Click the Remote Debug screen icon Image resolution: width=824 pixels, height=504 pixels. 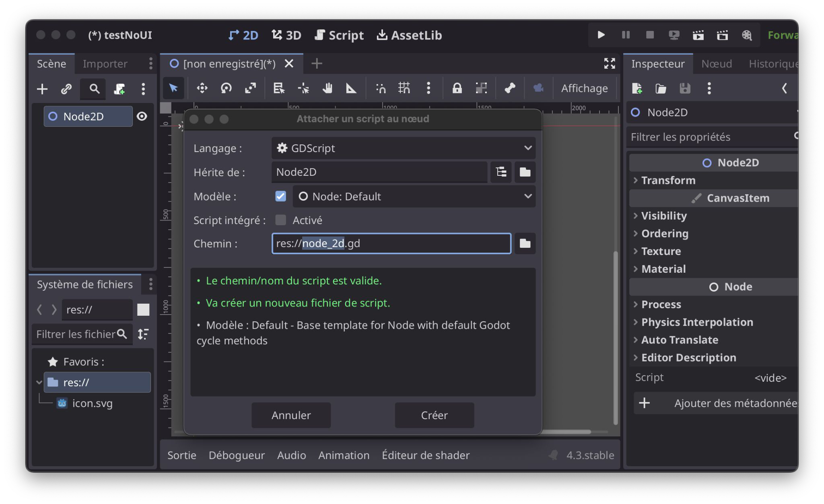[674, 35]
